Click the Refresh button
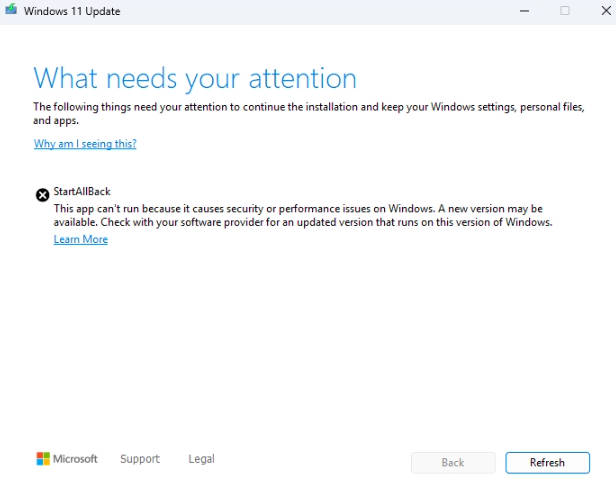 [547, 463]
